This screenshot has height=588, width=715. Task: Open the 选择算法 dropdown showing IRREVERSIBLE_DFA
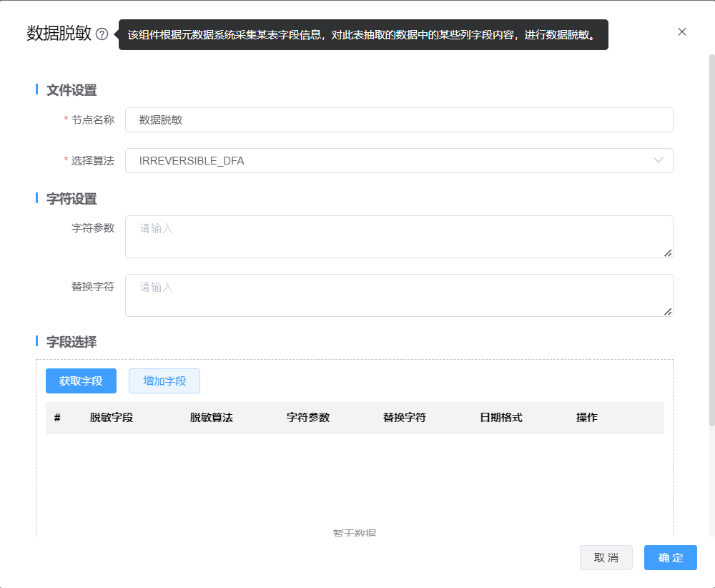(386, 161)
